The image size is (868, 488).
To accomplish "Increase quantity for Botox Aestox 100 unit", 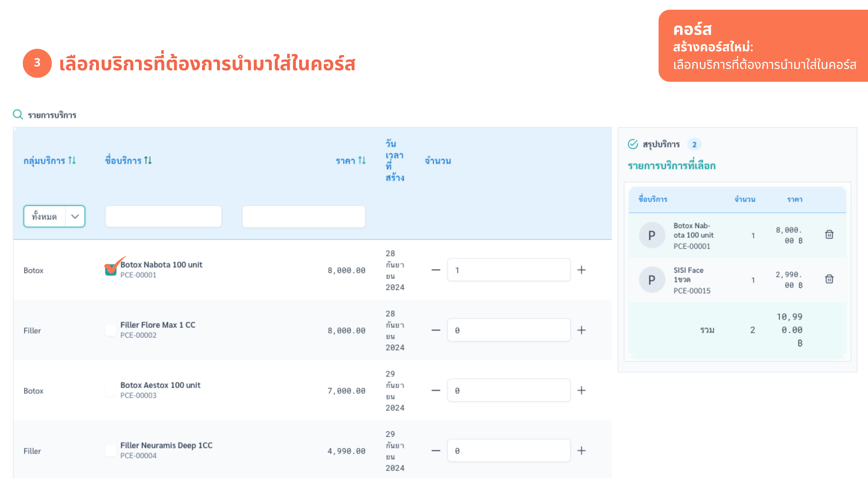I will point(581,391).
